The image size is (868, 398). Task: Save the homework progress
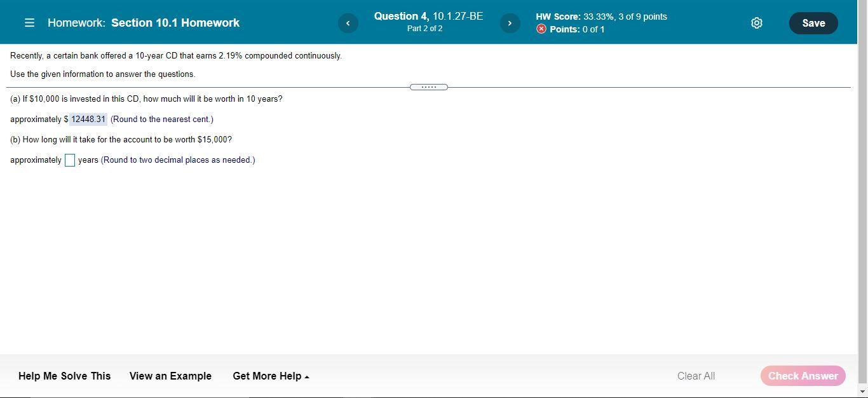[813, 23]
